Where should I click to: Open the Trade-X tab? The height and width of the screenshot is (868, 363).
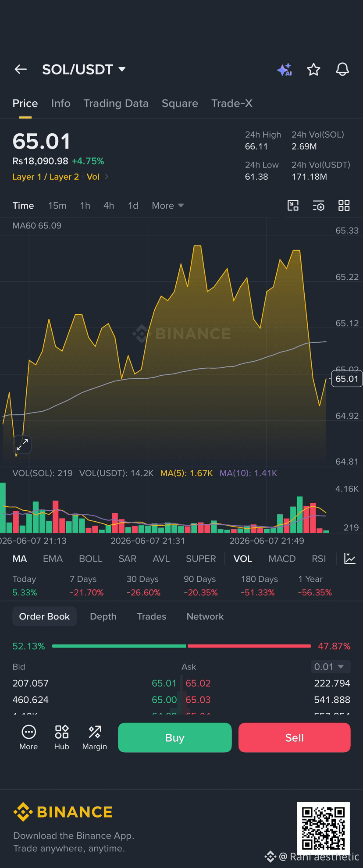[x=232, y=103]
